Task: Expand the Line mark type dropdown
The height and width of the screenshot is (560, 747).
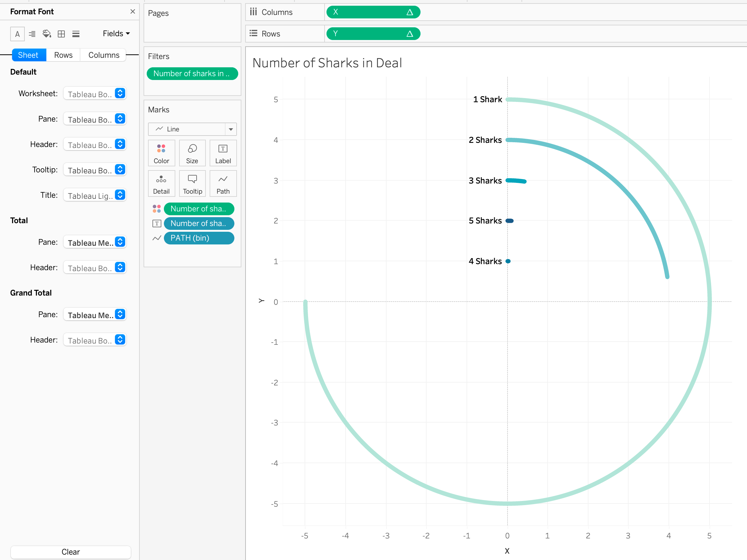Action: coord(231,129)
